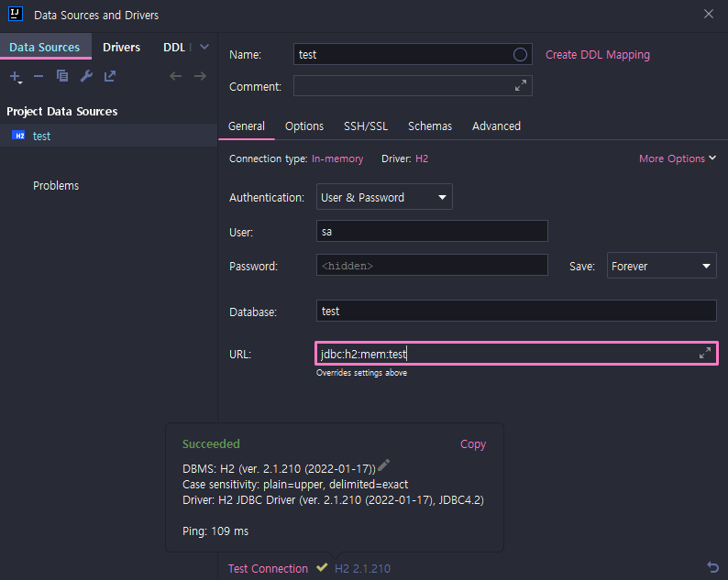
Task: Click the Test Connection link
Action: point(268,568)
